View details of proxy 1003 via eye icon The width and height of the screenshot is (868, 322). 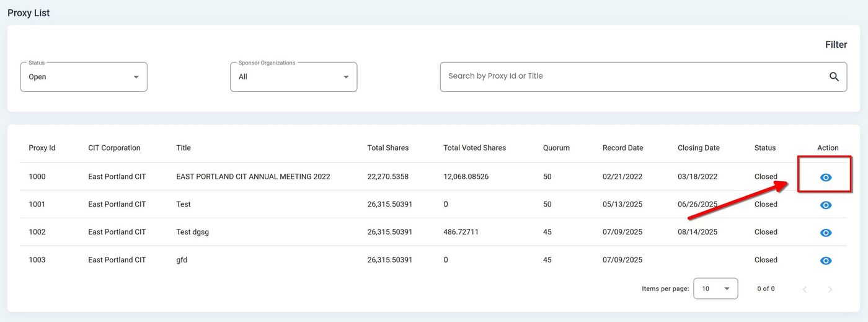pos(825,261)
